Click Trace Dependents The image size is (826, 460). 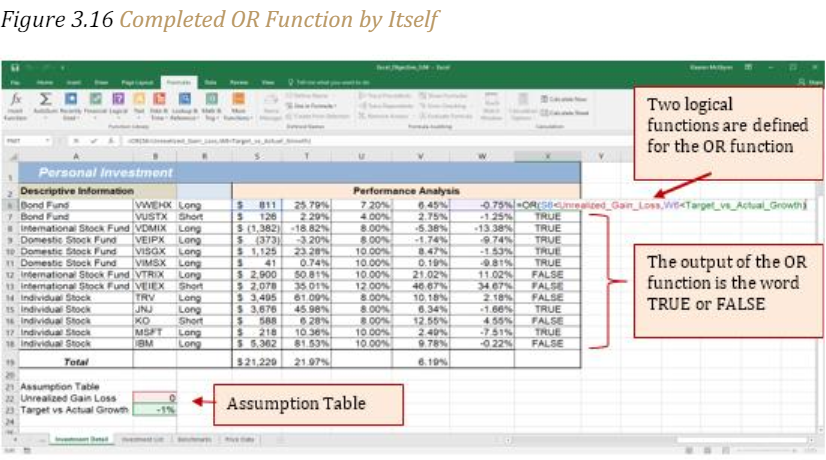tap(387, 106)
